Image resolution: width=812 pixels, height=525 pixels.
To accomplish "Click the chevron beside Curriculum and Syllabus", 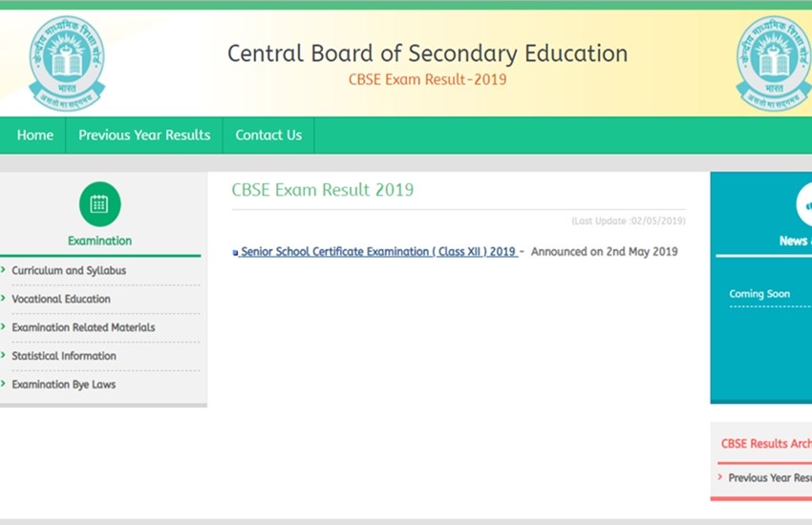I will click(x=4, y=270).
